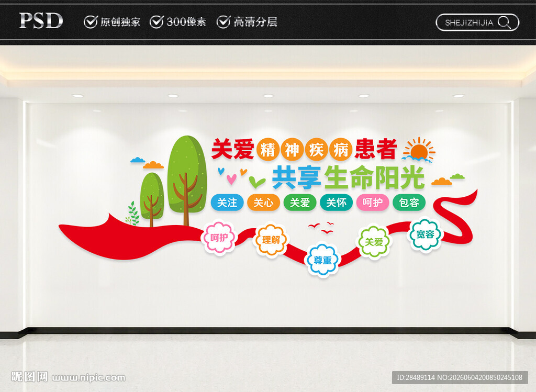Click the pink flower badge labeled 呵护

[x=219, y=238]
